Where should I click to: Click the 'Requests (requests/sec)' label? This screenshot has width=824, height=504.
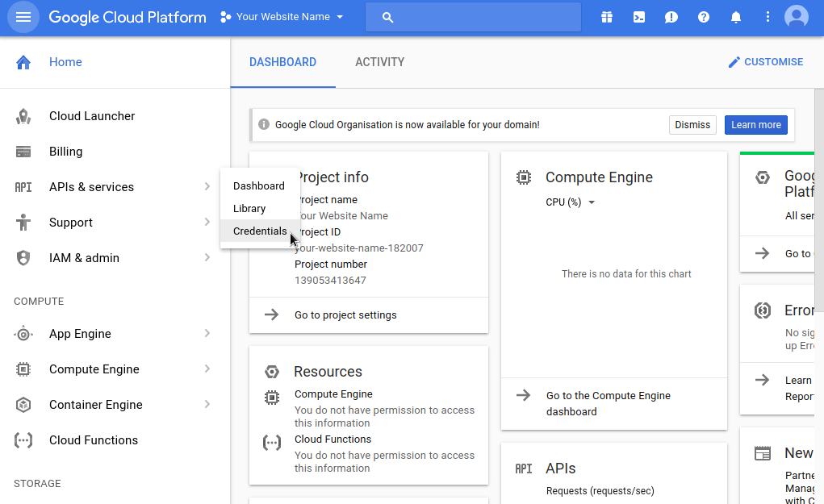(600, 491)
